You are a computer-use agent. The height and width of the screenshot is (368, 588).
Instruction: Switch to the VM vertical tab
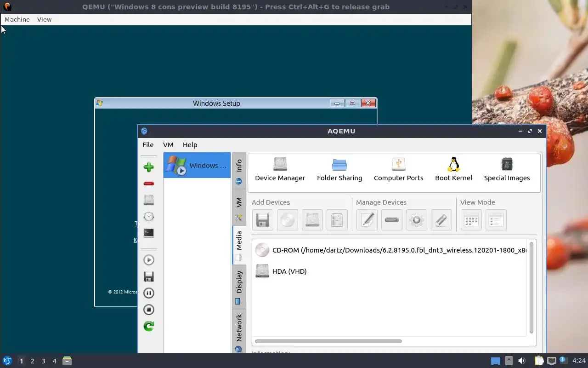[x=239, y=207]
